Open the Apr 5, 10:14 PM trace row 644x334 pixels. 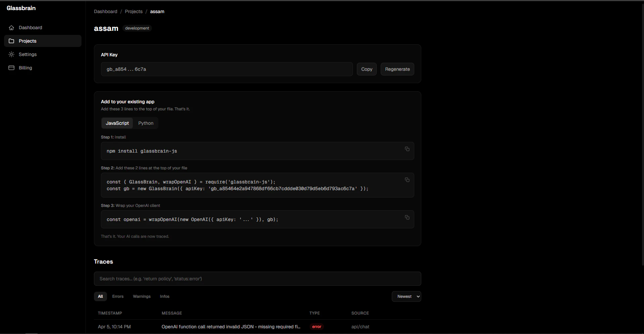(257, 327)
